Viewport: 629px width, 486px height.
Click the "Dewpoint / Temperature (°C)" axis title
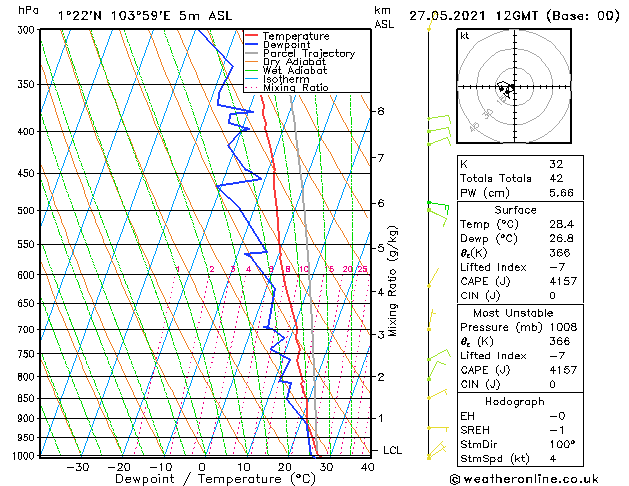pos(215,479)
